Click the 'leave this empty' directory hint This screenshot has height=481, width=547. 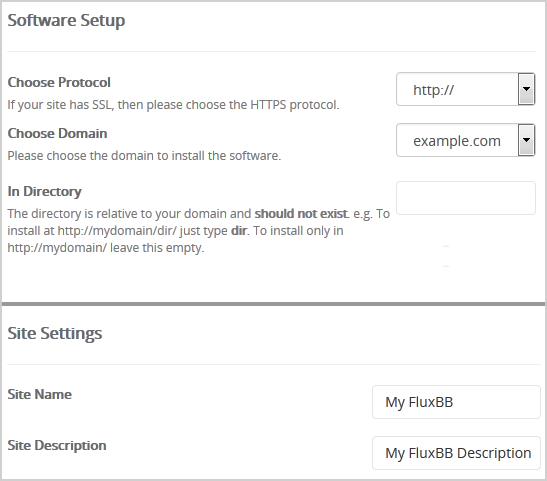coord(157,248)
